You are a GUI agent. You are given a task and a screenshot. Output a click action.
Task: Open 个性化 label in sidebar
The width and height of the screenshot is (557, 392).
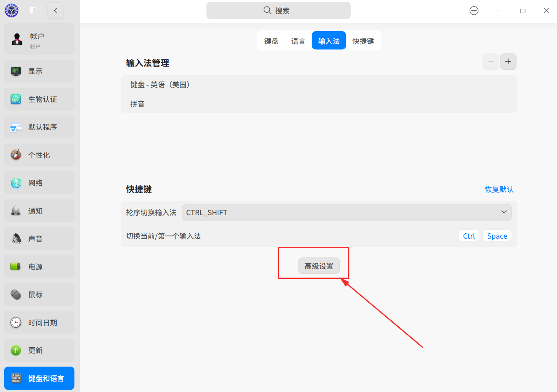(x=39, y=155)
